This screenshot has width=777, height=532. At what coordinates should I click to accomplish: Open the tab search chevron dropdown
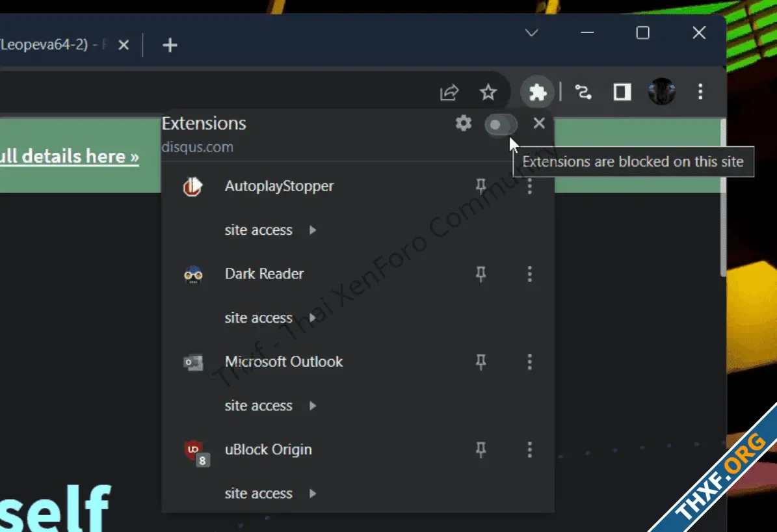(x=531, y=33)
